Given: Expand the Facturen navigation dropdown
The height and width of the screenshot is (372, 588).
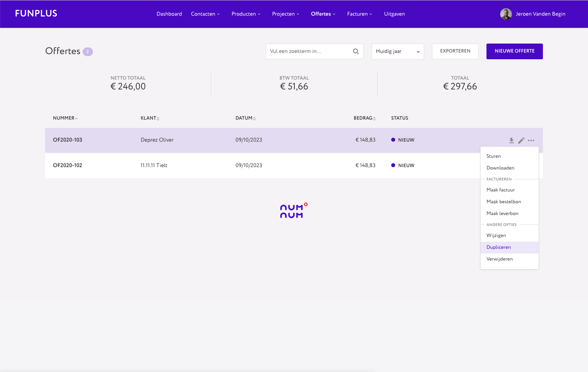Looking at the screenshot, I should (359, 14).
